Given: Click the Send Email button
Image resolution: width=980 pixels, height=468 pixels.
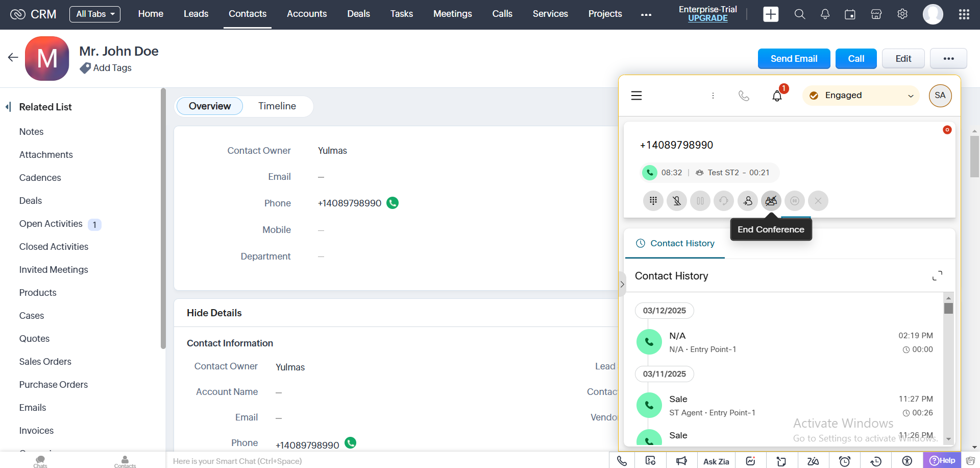Looking at the screenshot, I should [794, 59].
